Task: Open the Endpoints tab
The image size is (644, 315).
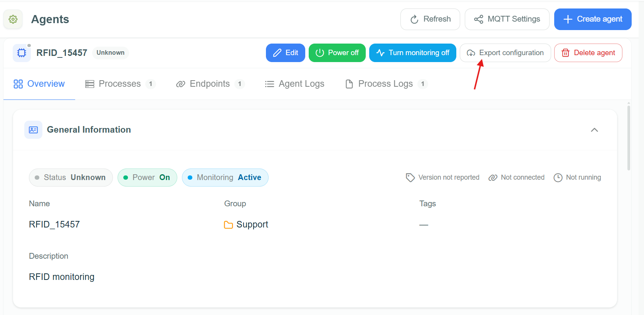Action: (210, 84)
